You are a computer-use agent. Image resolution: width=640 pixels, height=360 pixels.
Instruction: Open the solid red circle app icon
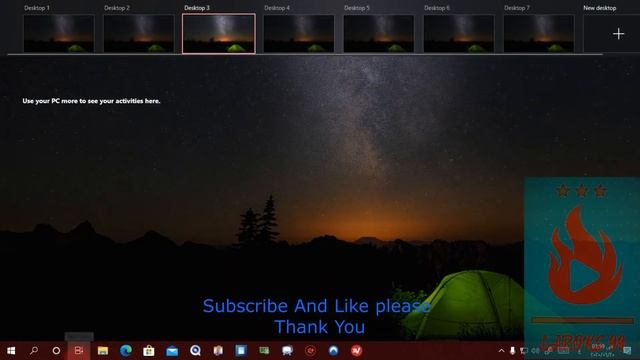[x=356, y=351]
